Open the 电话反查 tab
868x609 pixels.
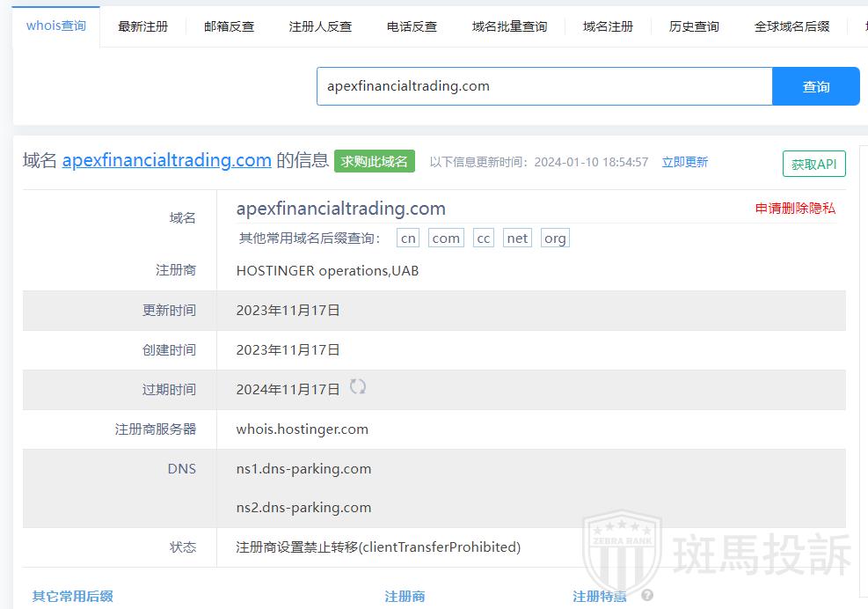(412, 26)
